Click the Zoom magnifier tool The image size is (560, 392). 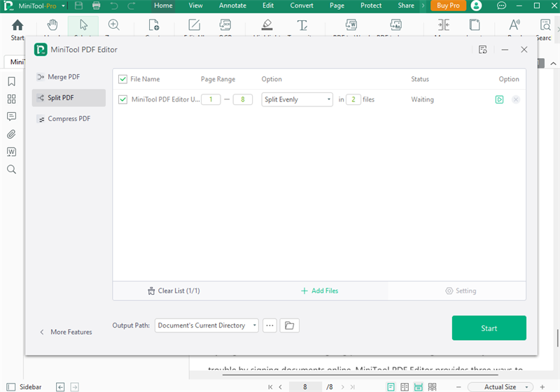[x=113, y=25]
